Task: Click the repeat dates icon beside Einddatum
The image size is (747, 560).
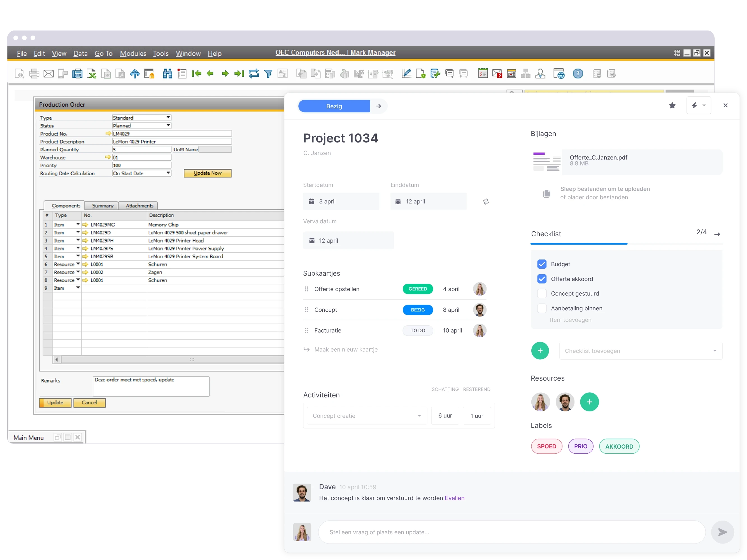Action: click(x=486, y=201)
